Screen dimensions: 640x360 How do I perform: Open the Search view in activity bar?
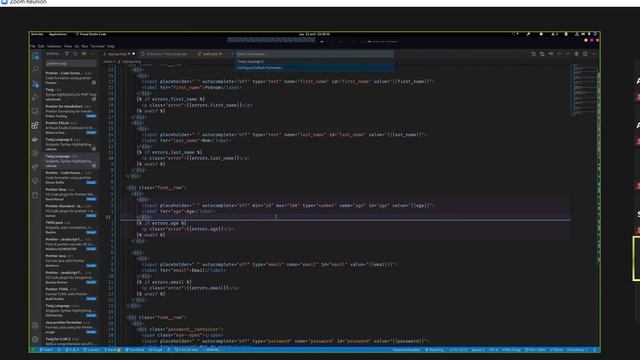tap(36, 70)
